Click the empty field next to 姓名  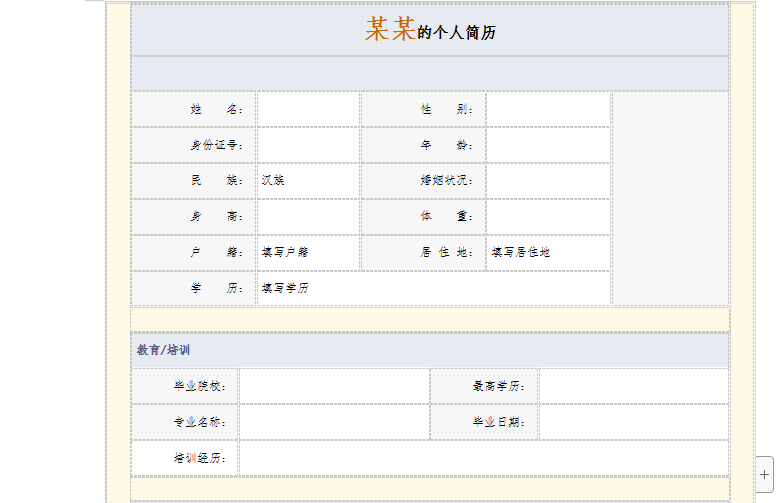click(x=308, y=109)
